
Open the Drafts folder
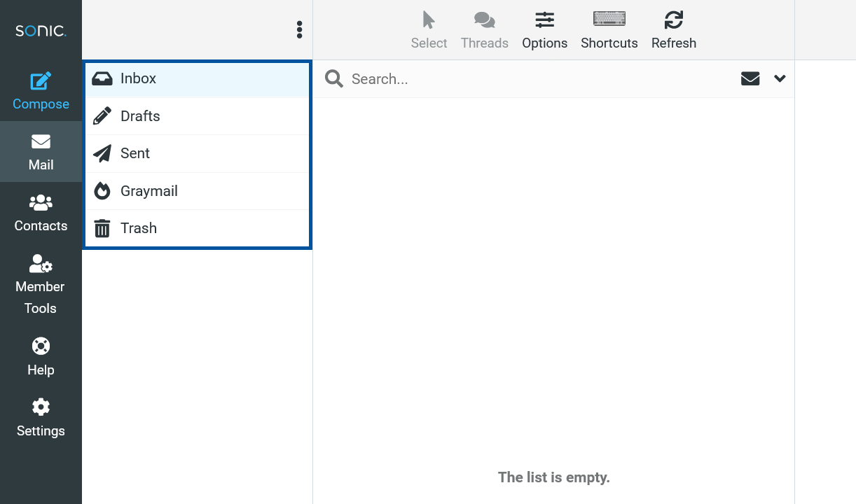coord(197,116)
